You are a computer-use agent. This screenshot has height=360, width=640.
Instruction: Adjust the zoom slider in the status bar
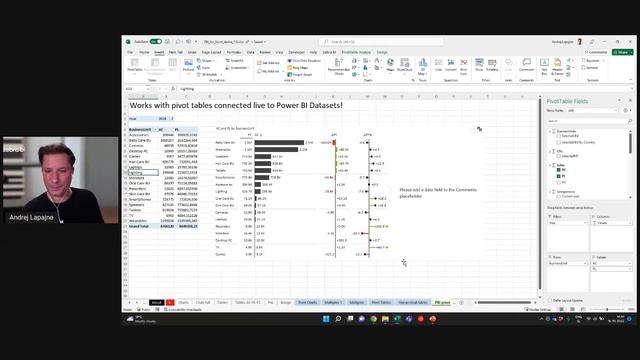coord(607,309)
